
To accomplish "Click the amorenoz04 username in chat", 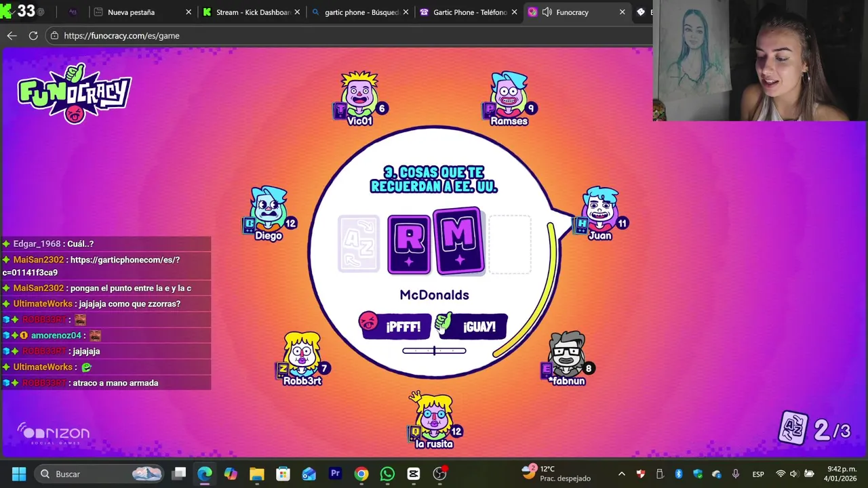I will pyautogui.click(x=56, y=335).
